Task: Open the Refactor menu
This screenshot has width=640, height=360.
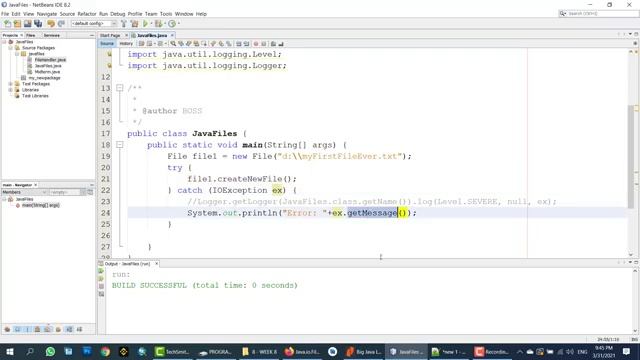Action: 87,14
